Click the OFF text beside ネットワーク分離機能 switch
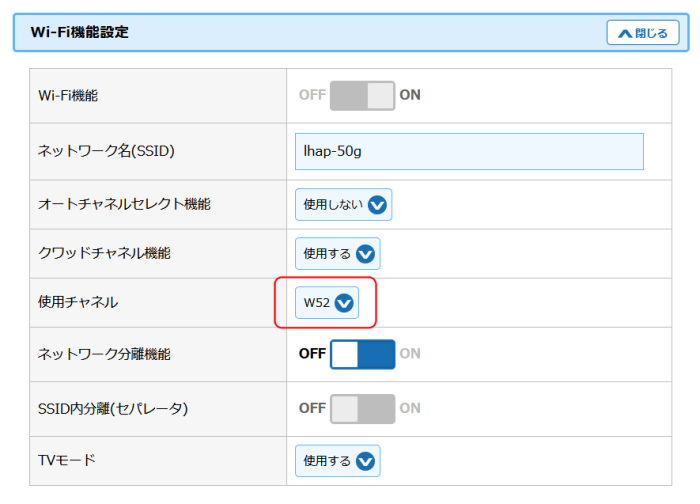Viewport: 700px width, 504px height. coord(312,354)
